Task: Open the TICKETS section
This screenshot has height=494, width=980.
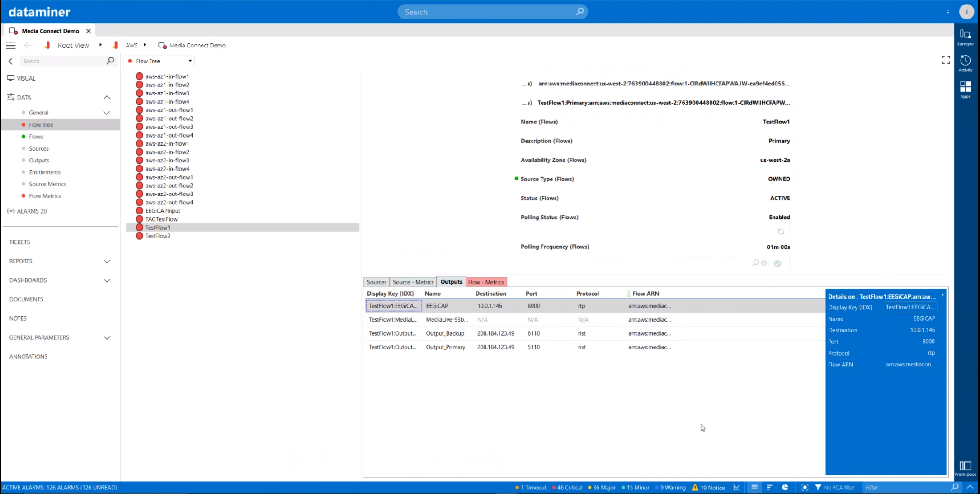Action: (x=19, y=242)
